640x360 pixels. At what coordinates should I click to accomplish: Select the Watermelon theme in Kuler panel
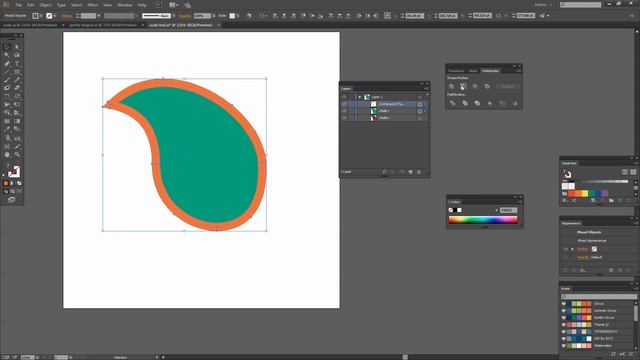[x=602, y=346]
